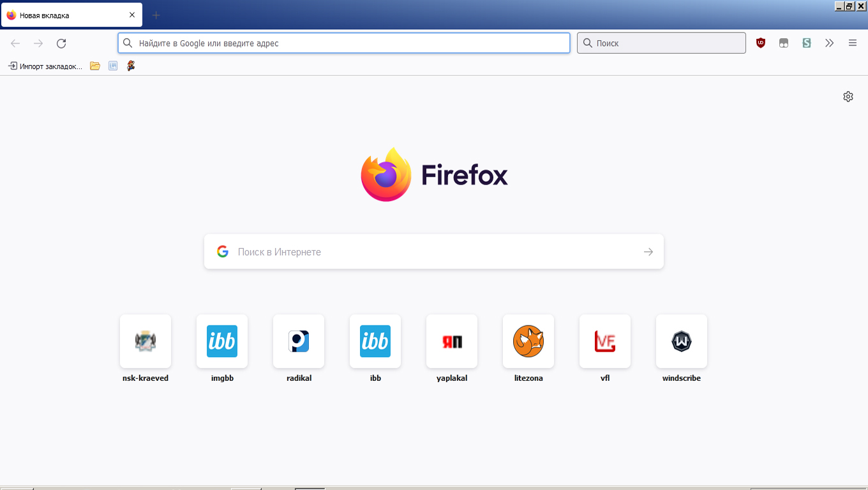Open the blue square bookmark icon

tap(113, 66)
